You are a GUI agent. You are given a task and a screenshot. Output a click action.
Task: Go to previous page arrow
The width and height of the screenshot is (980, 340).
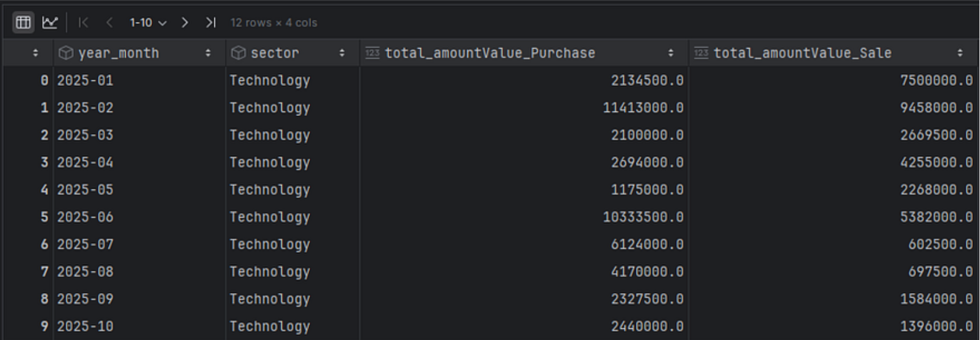tap(109, 22)
